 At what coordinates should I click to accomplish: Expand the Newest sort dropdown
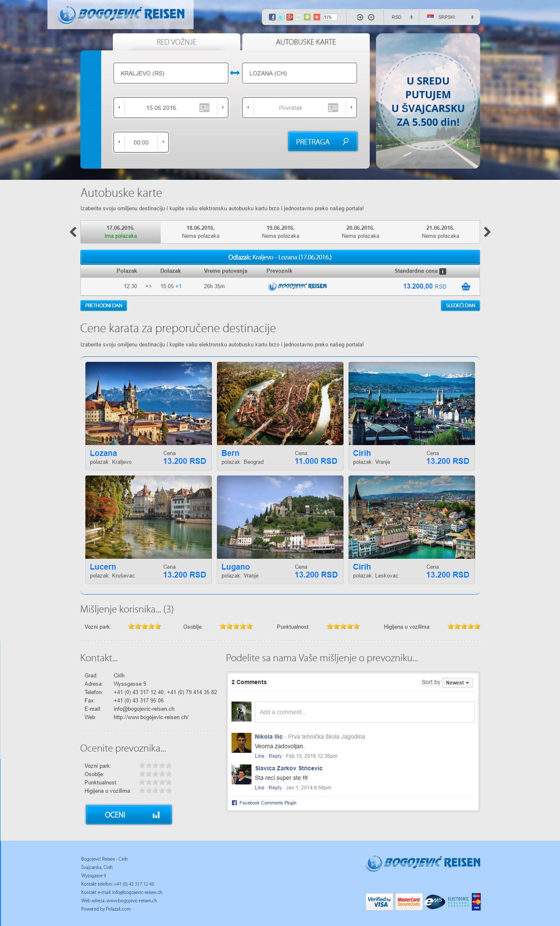click(457, 683)
